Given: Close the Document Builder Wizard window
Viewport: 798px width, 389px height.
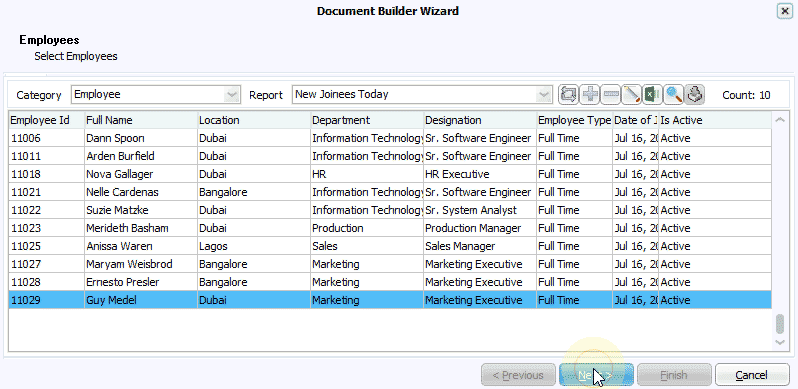Looking at the screenshot, I should 784,11.
